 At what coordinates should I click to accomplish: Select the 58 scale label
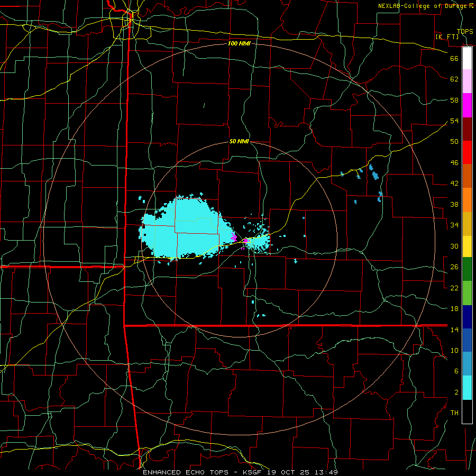(x=454, y=100)
